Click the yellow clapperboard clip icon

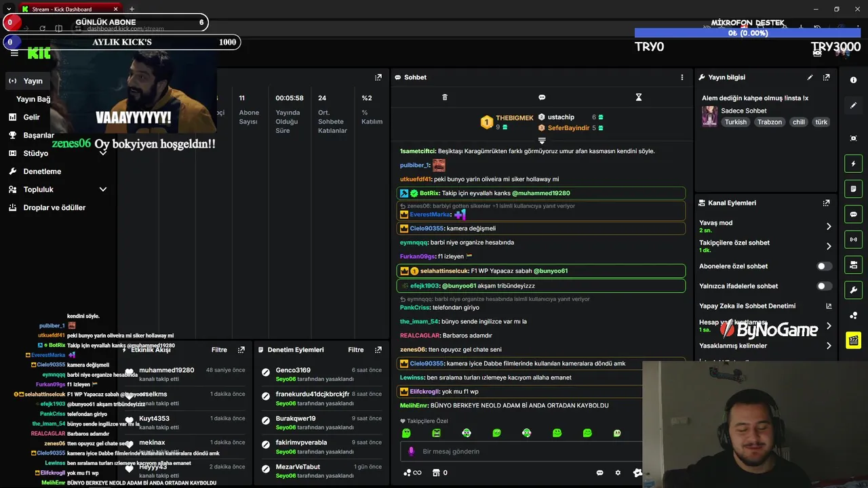853,340
